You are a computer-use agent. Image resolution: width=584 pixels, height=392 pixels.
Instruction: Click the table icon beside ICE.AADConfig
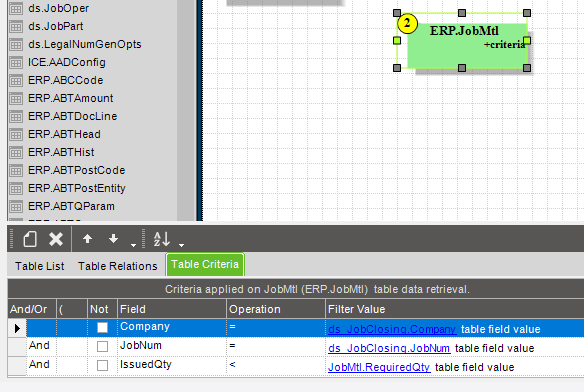click(16, 63)
